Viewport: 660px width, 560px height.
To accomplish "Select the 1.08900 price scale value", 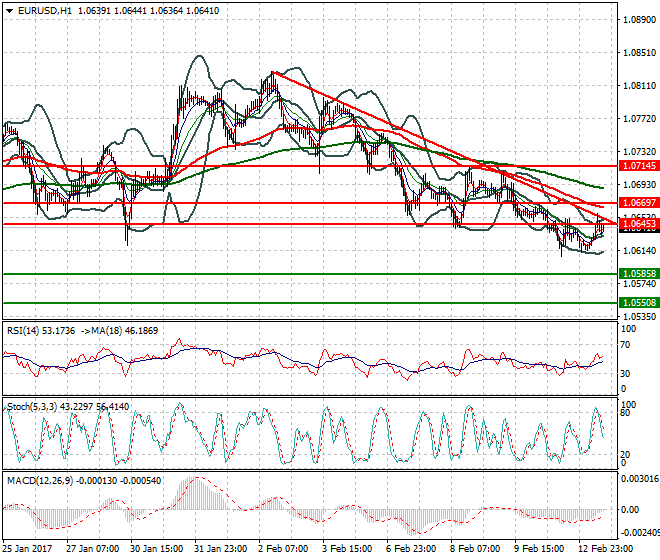I will coord(640,20).
